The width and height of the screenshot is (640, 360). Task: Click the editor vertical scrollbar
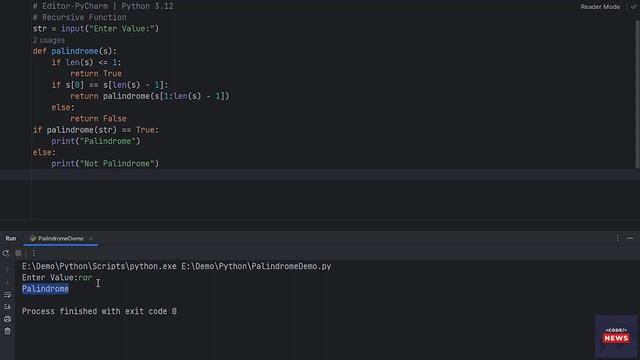tap(638, 94)
